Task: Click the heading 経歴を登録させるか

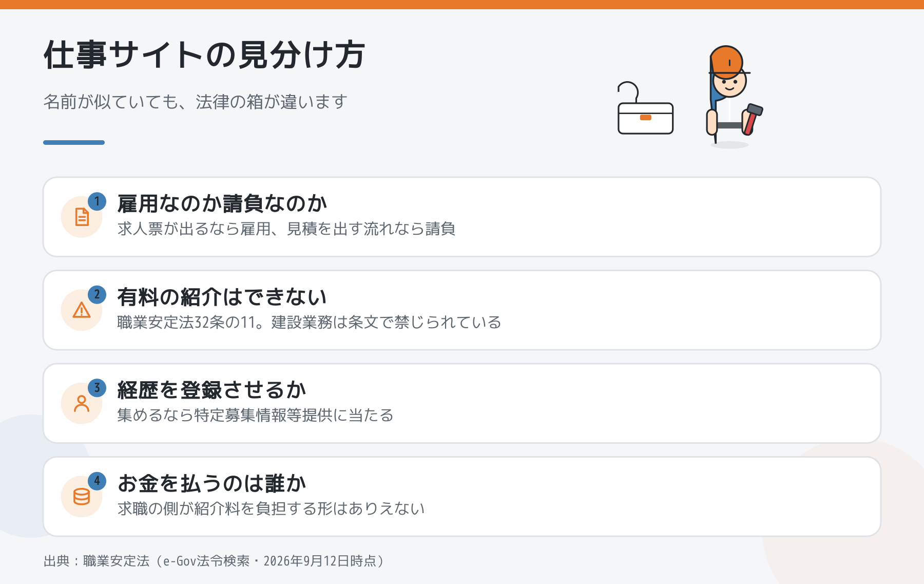Action: [x=212, y=390]
